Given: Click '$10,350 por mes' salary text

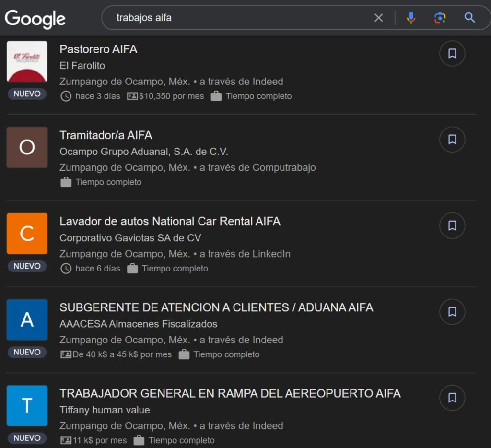Looking at the screenshot, I should tap(171, 96).
